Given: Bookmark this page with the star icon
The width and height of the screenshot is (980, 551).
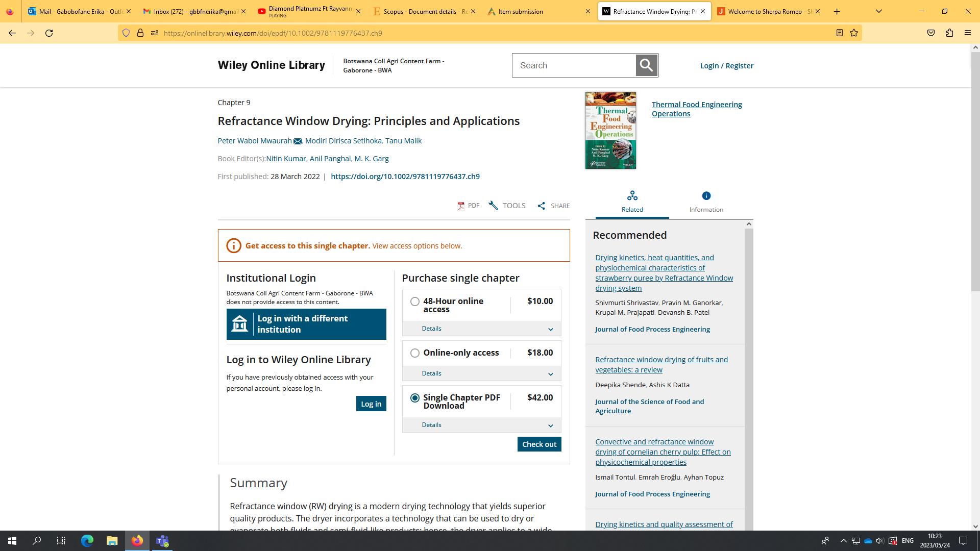Looking at the screenshot, I should coord(854,33).
